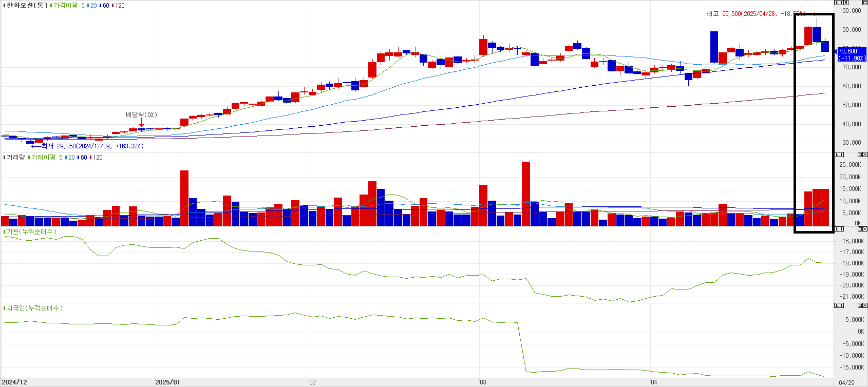Click the 50,000 price axis value
The image size is (868, 387).
(x=852, y=105)
